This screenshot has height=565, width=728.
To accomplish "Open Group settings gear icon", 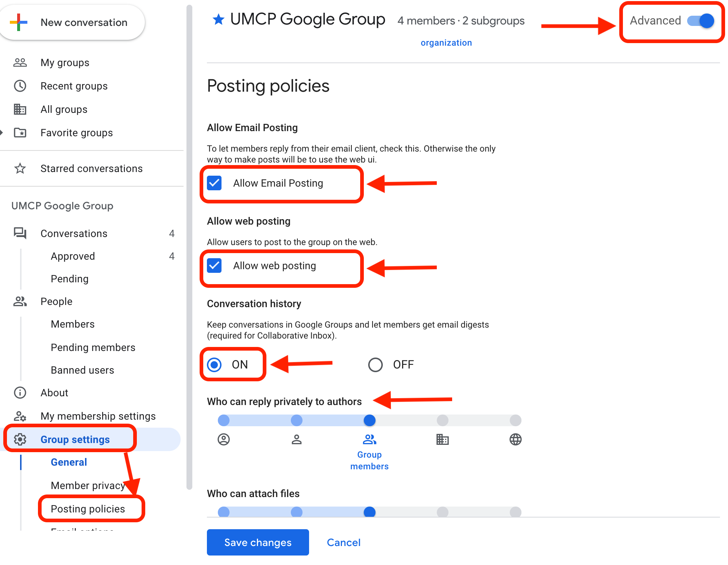I will (20, 439).
